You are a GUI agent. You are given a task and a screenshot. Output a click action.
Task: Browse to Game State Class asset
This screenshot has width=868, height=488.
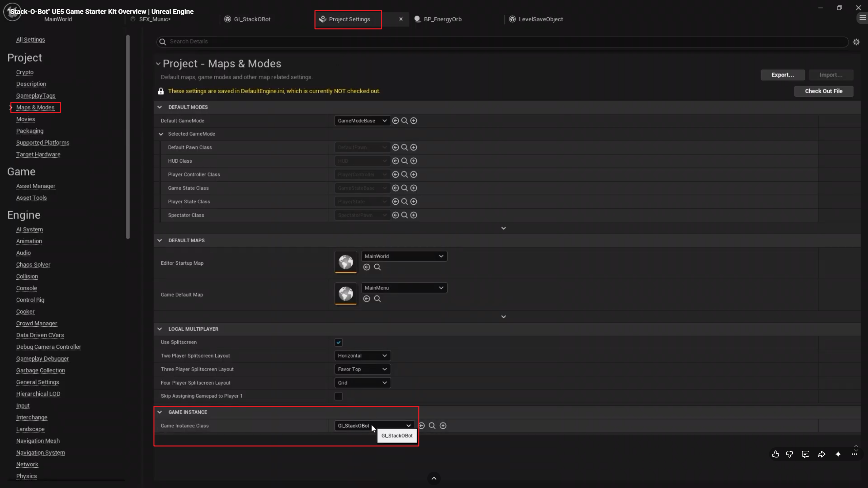point(405,188)
